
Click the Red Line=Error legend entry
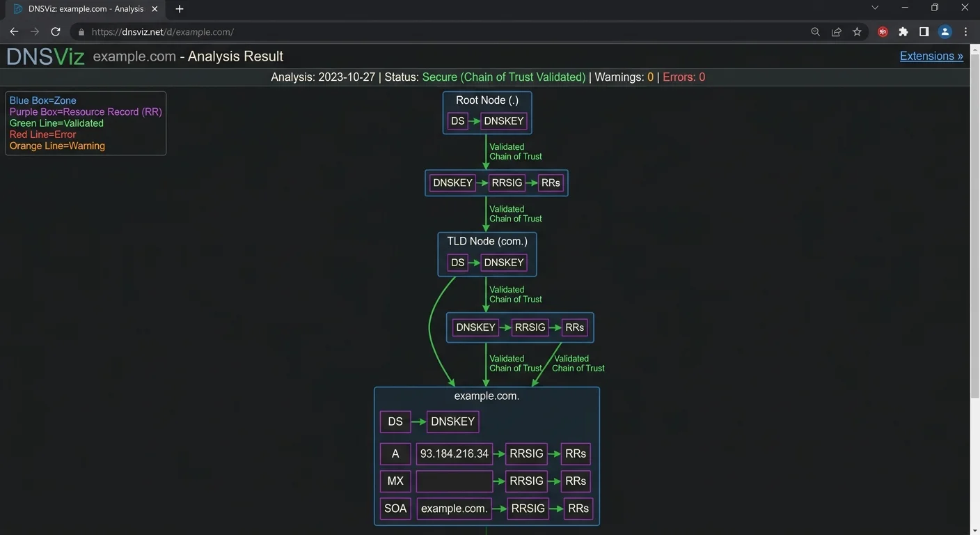pos(42,134)
